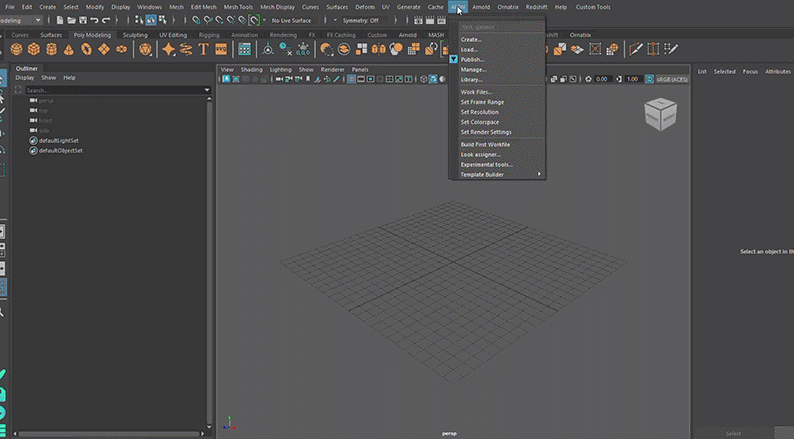Click the Redo arrow icon
794x439 pixels.
[x=106, y=20]
